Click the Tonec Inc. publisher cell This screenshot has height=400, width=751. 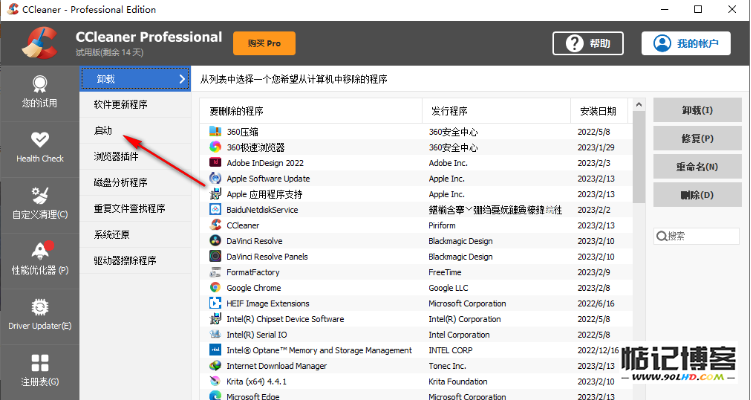pyautogui.click(x=447, y=366)
